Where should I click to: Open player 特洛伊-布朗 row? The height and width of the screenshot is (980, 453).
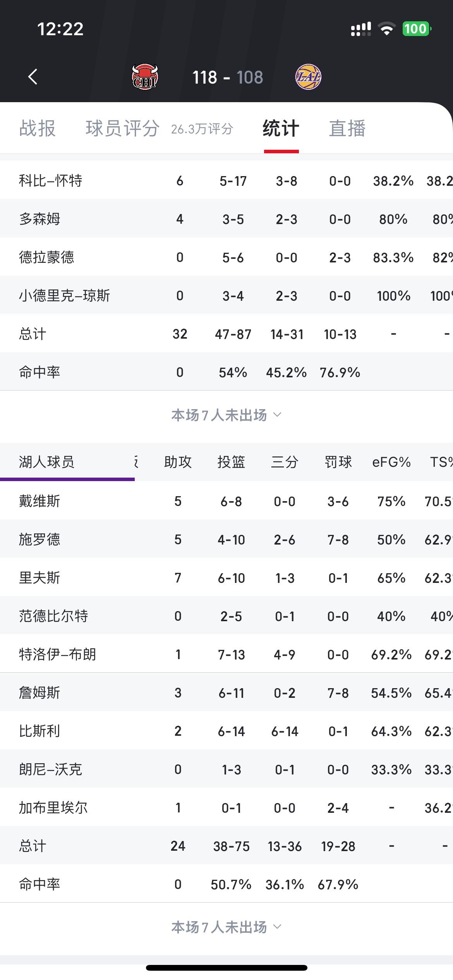[x=226, y=654]
